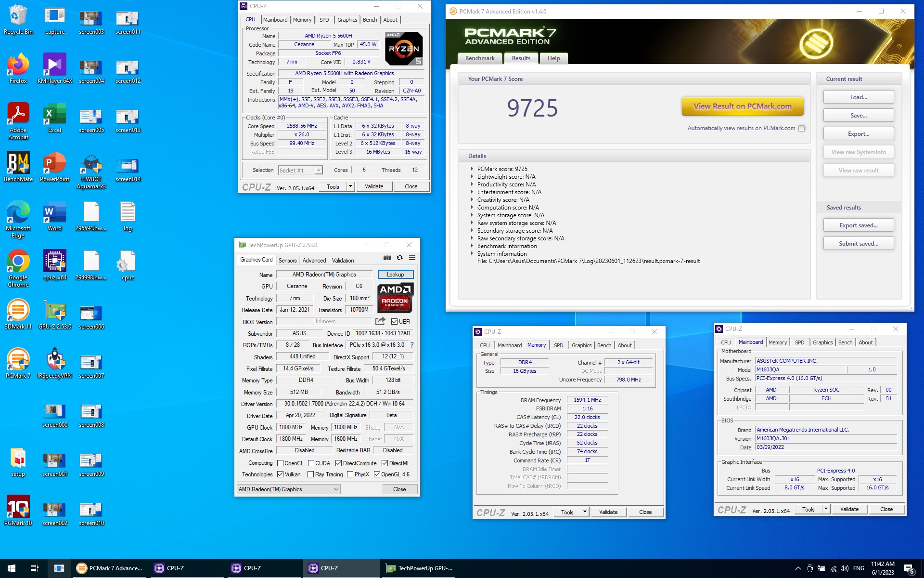Select PCMark 10 desktop icon

click(18, 511)
